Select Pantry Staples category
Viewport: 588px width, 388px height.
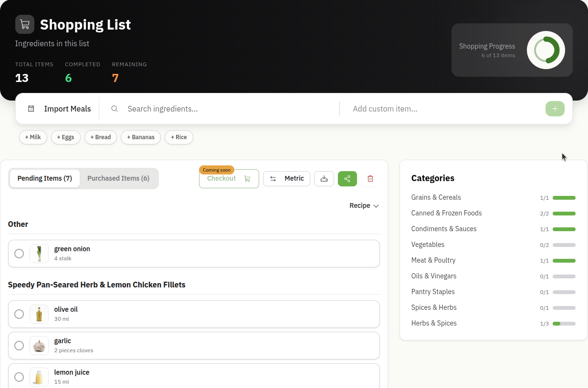coord(433,292)
